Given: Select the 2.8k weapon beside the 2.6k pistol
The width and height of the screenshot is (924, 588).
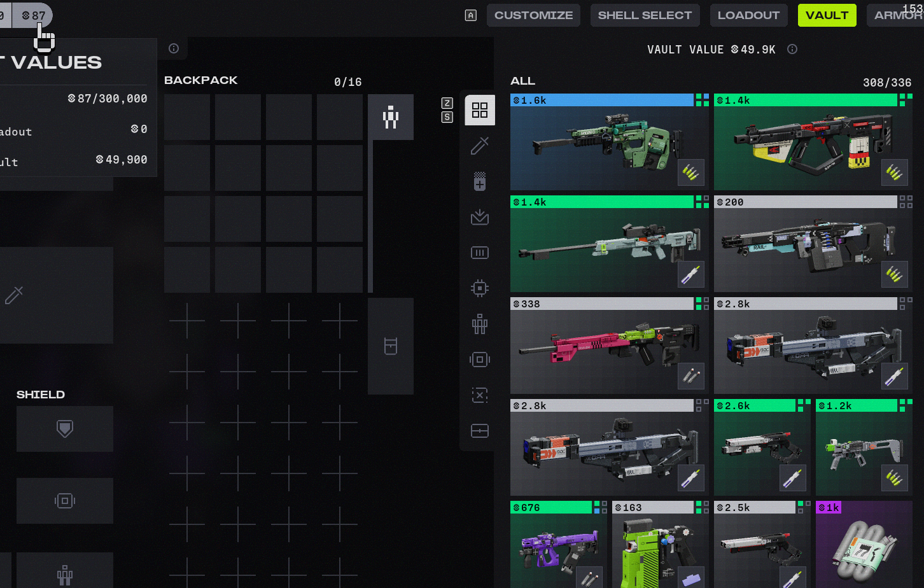Looking at the screenshot, I should tap(610, 447).
